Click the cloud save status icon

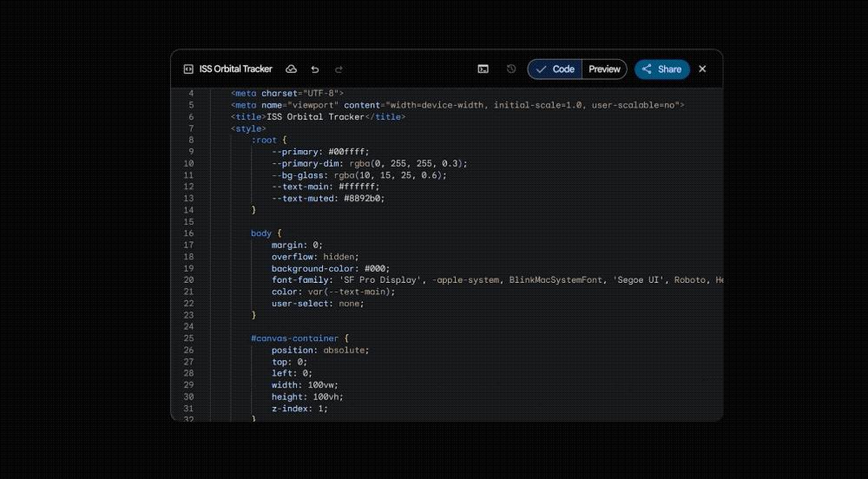point(292,69)
